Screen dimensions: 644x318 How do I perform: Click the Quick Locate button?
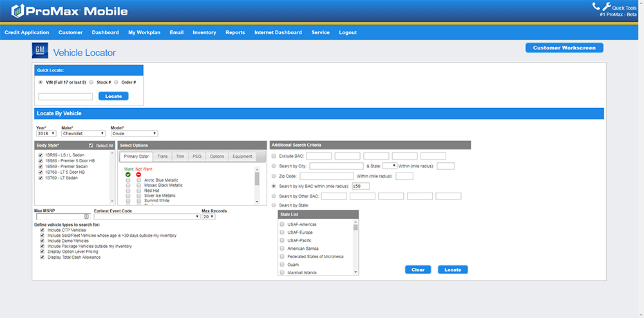coord(113,96)
